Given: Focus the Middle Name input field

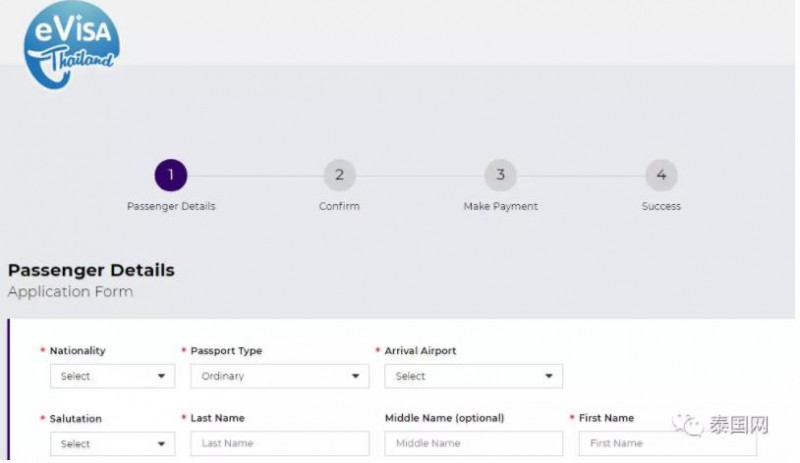Looking at the screenshot, I should pyautogui.click(x=473, y=443).
